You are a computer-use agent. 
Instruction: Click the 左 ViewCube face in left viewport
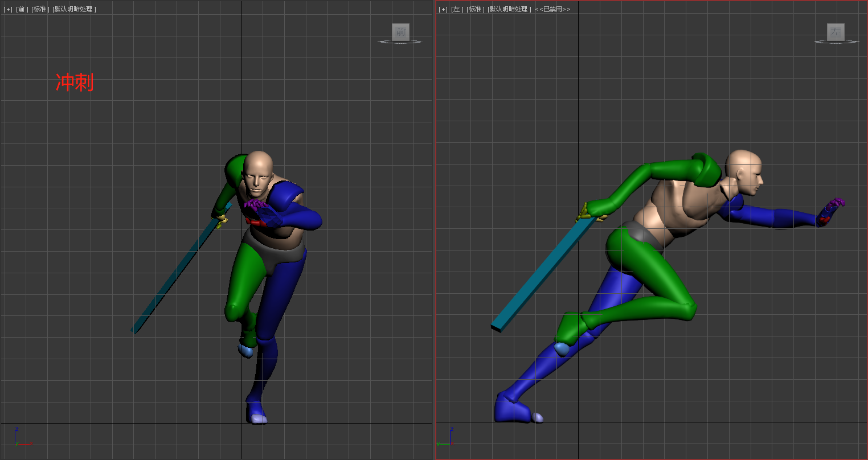836,32
